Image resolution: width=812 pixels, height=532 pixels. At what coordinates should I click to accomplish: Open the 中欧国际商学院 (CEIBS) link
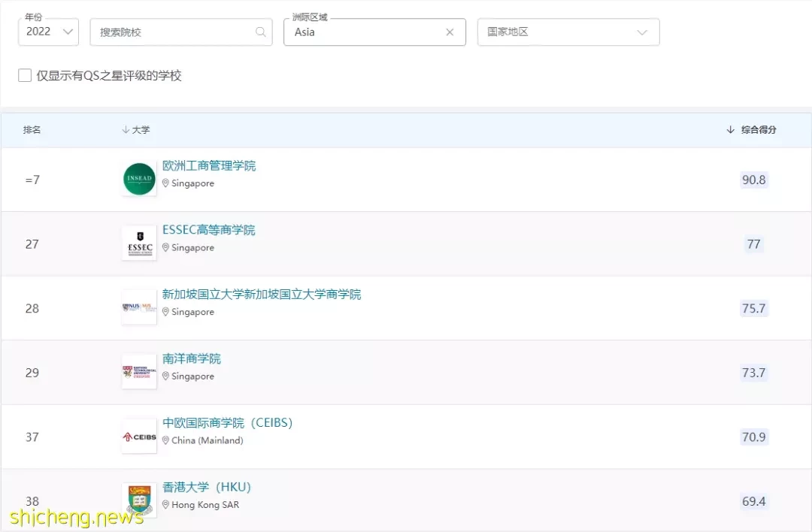[227, 423]
